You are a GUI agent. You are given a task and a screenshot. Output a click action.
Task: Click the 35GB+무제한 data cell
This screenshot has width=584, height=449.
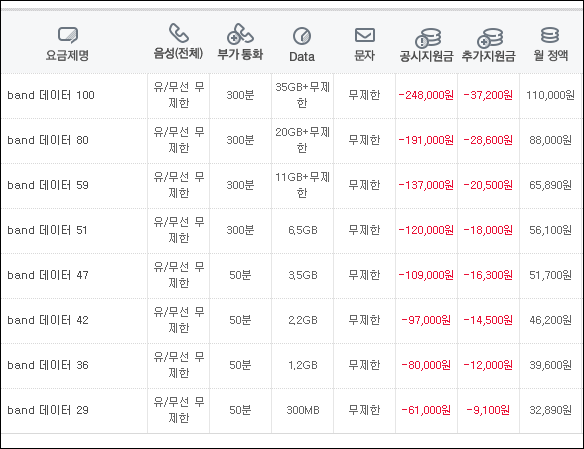pyautogui.click(x=302, y=95)
